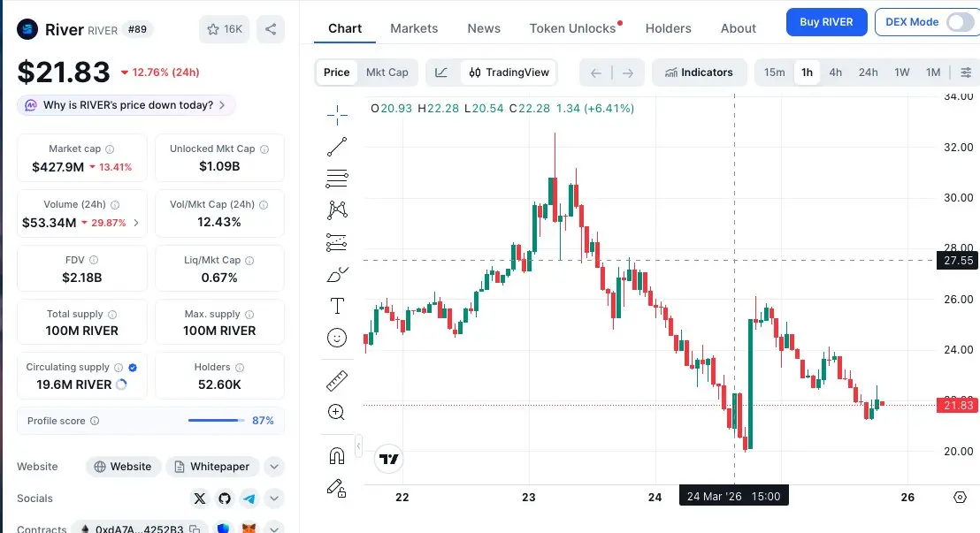Click the share icon beside watchlist star
The width and height of the screenshot is (980, 533).
click(271, 29)
